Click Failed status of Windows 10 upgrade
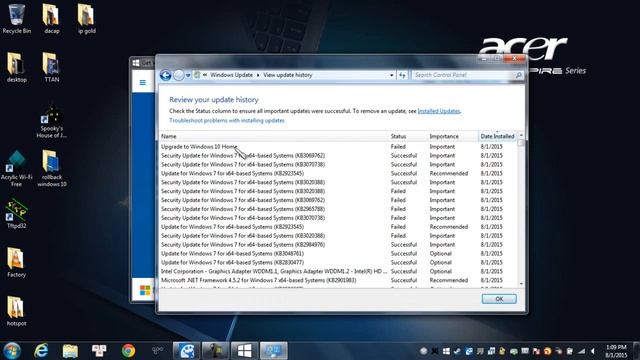 [398, 147]
